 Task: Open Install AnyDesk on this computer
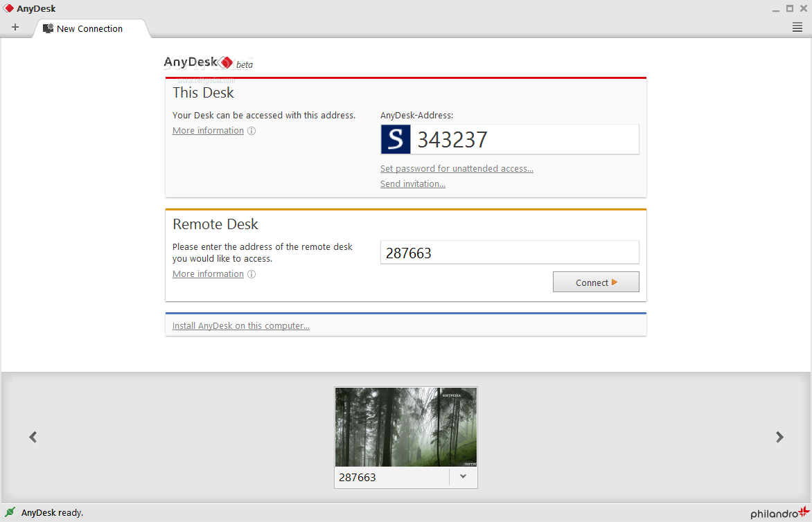(240, 325)
